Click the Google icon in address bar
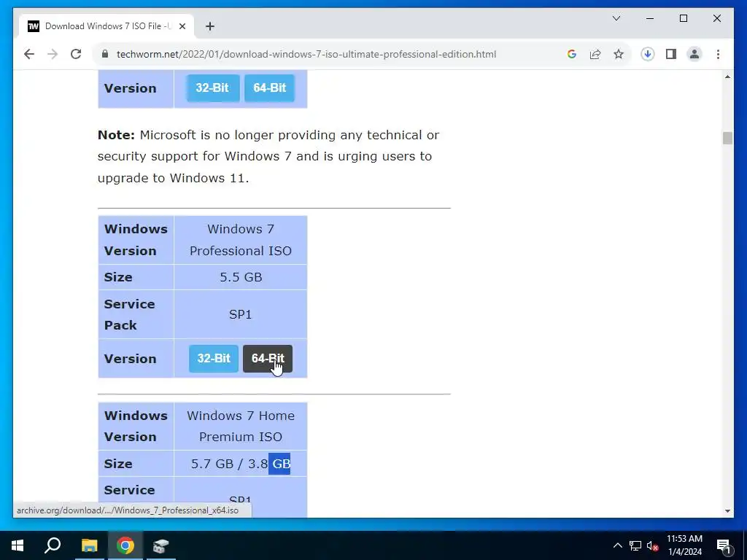 tap(572, 54)
